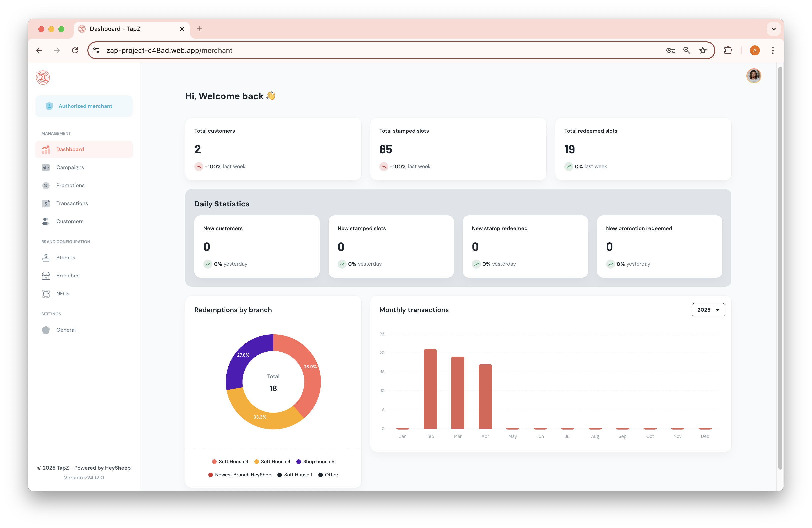Select the Dashboard menu item
812x528 pixels.
pos(84,149)
